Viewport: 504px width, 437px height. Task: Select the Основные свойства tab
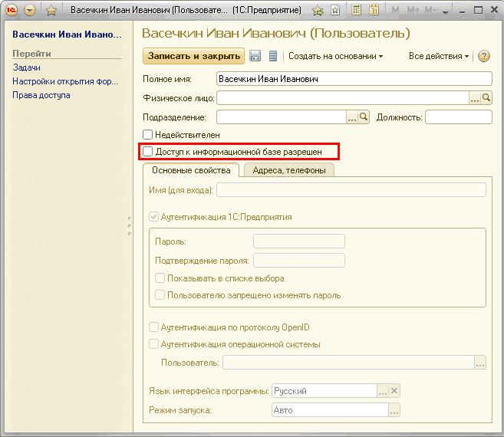click(x=191, y=170)
